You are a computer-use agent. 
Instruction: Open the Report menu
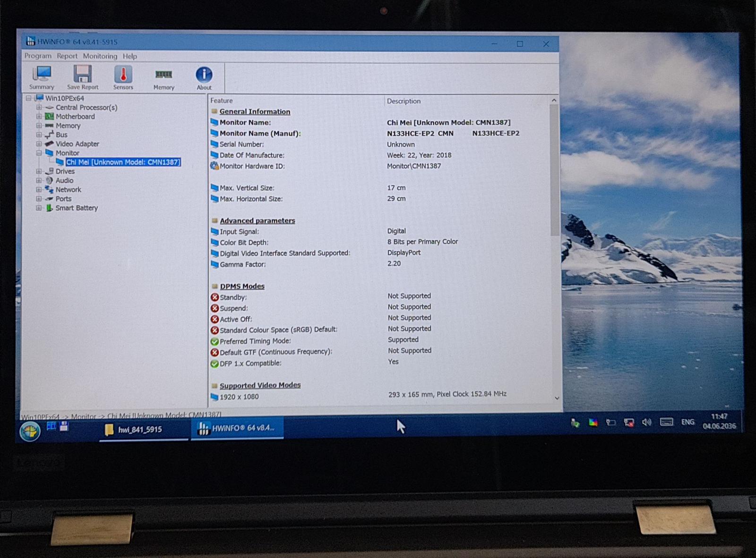pos(67,56)
